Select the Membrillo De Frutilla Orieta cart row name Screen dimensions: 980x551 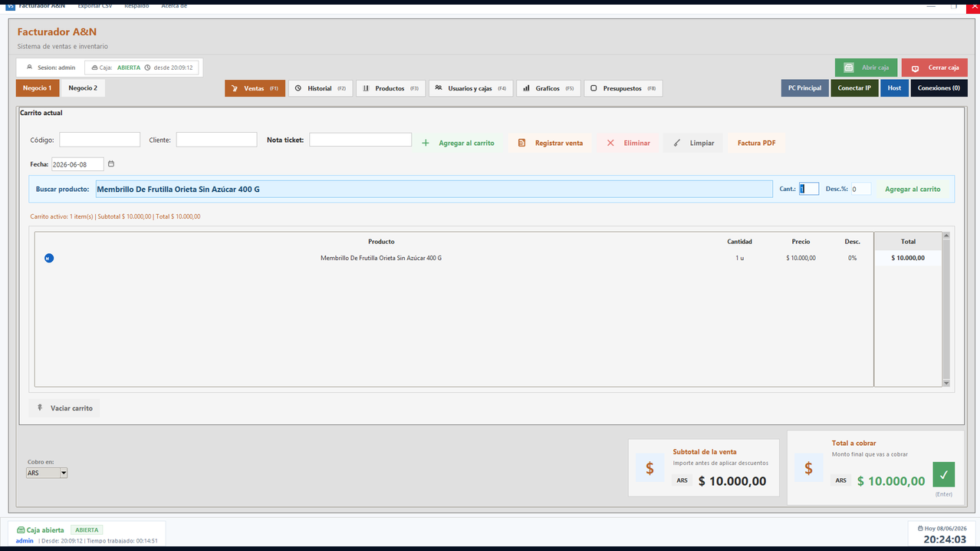tap(381, 259)
